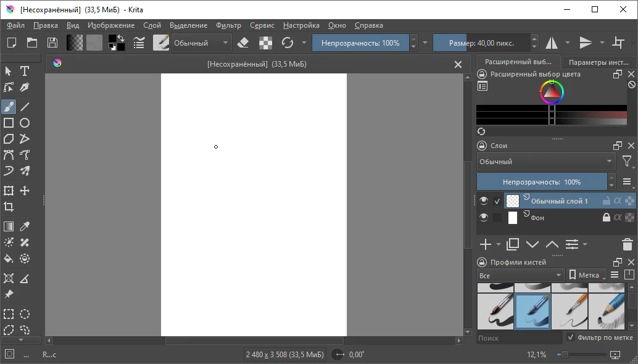Toggle Фильтр по метке checkbox
The image size is (638, 364).
tap(571, 337)
